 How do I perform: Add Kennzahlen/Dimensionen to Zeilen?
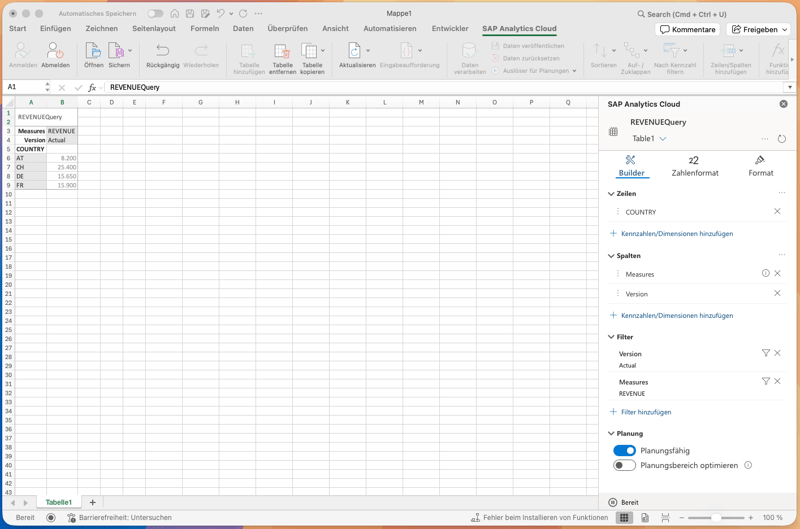tap(671, 234)
